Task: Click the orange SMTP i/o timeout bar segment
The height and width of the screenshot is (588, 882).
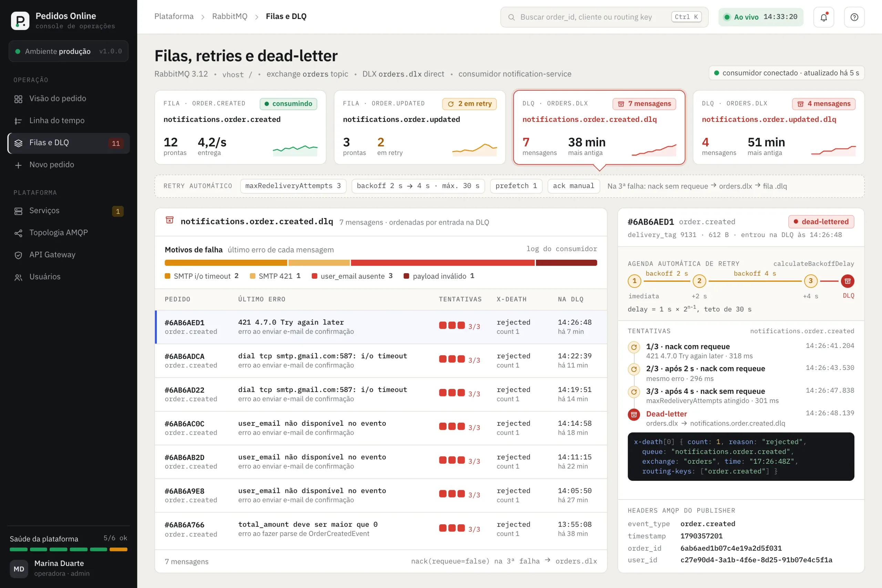Action: pos(226,263)
